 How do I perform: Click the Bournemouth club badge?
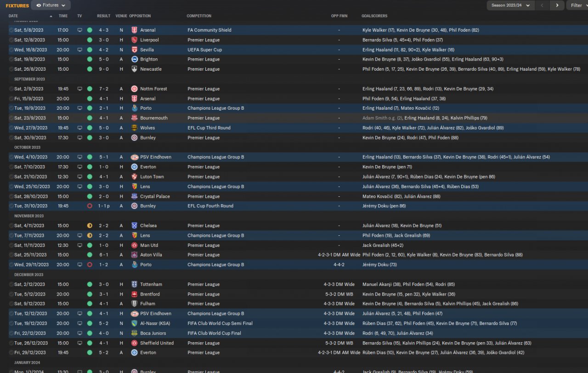click(x=135, y=118)
